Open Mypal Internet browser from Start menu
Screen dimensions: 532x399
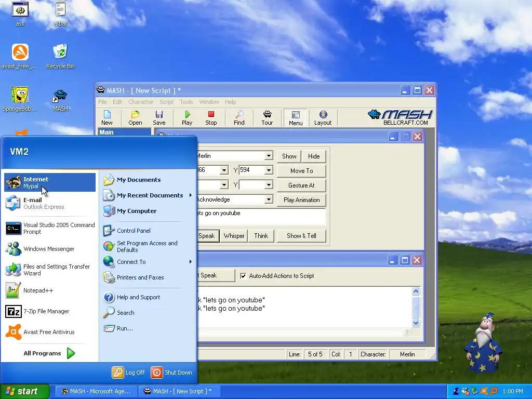50,182
